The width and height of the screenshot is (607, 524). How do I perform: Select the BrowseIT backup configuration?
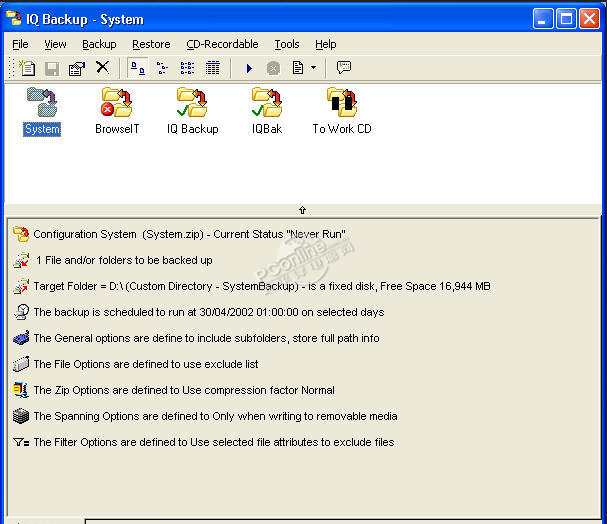(x=117, y=112)
